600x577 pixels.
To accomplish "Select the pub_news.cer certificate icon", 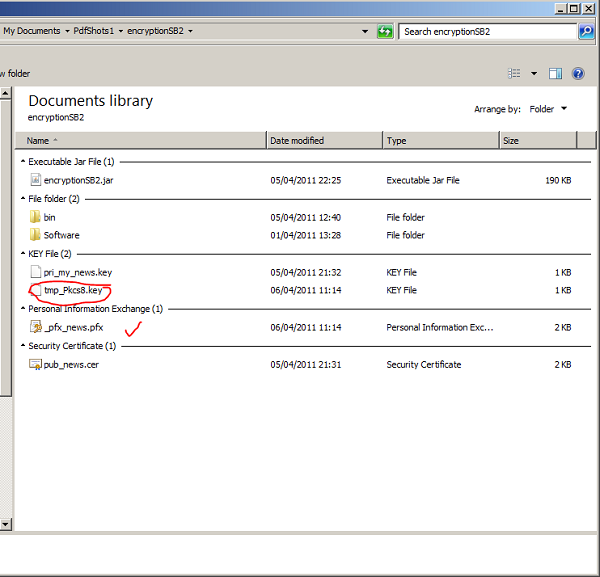I will [35, 364].
